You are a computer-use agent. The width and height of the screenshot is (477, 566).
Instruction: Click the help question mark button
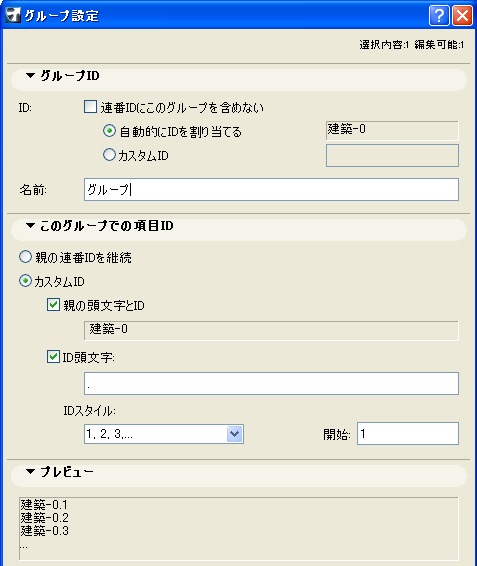pyautogui.click(x=439, y=16)
